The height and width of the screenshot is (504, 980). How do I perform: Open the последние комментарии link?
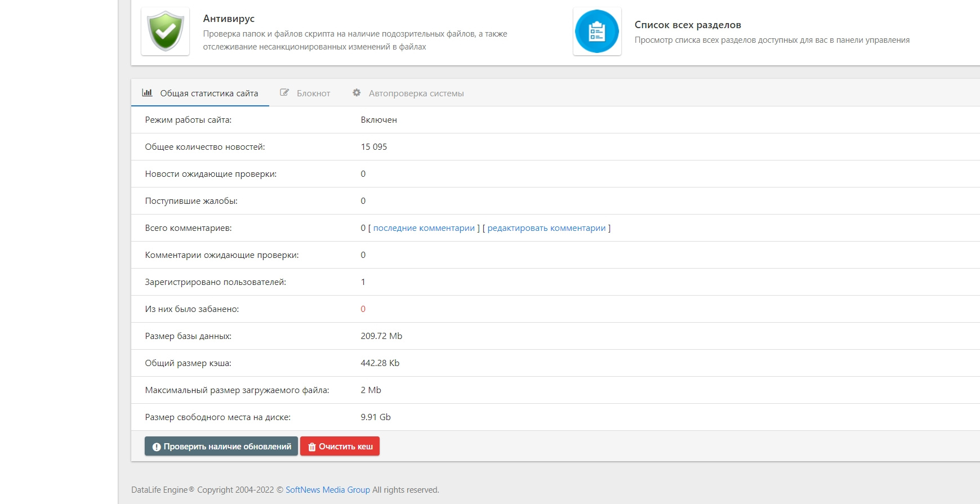[x=424, y=228]
